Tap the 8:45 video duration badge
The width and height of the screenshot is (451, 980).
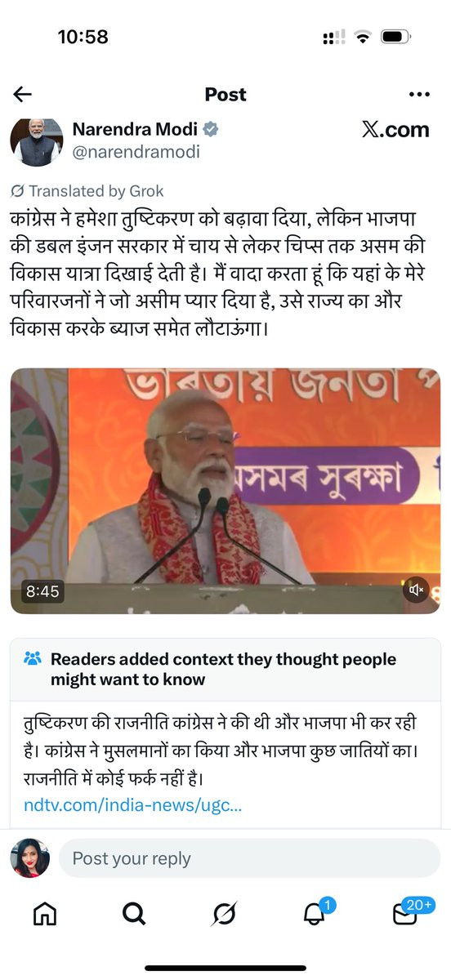(42, 591)
